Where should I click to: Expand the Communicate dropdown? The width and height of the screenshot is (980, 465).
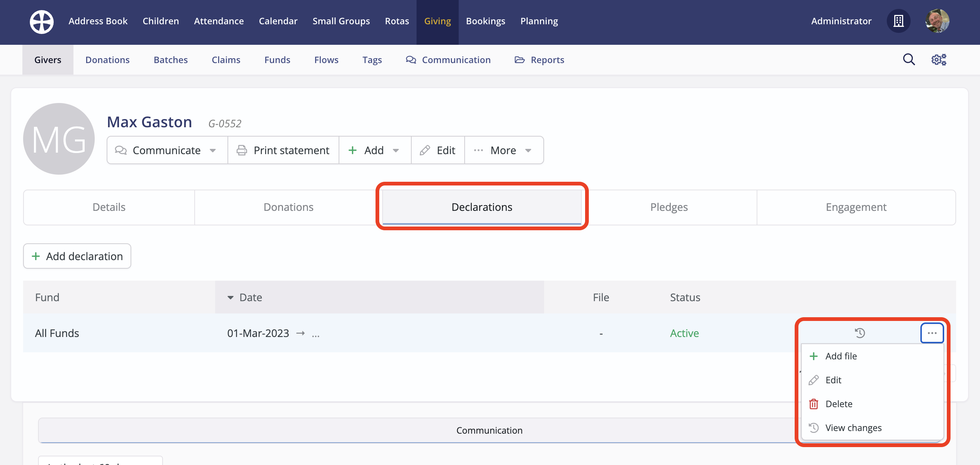(x=167, y=150)
